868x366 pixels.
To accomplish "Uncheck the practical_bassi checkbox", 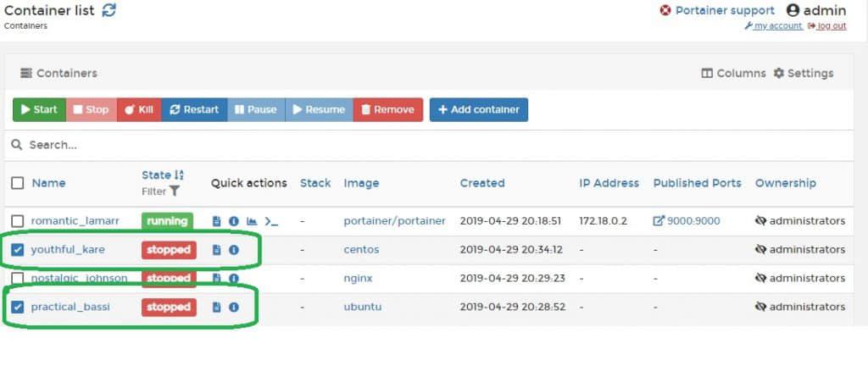I will (x=18, y=307).
